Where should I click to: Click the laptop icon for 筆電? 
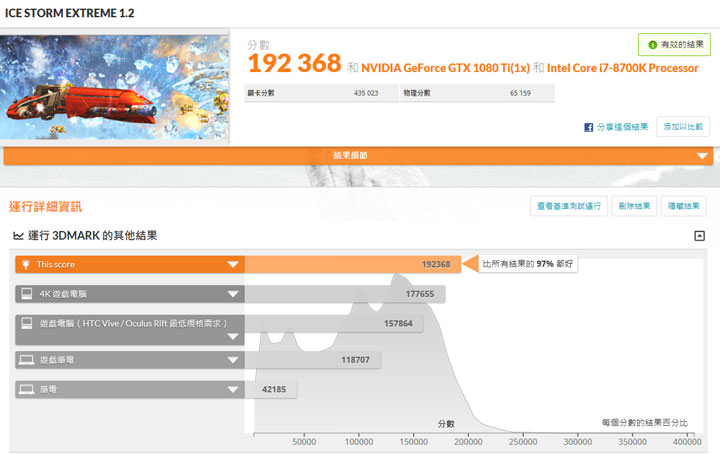pyautogui.click(x=26, y=389)
